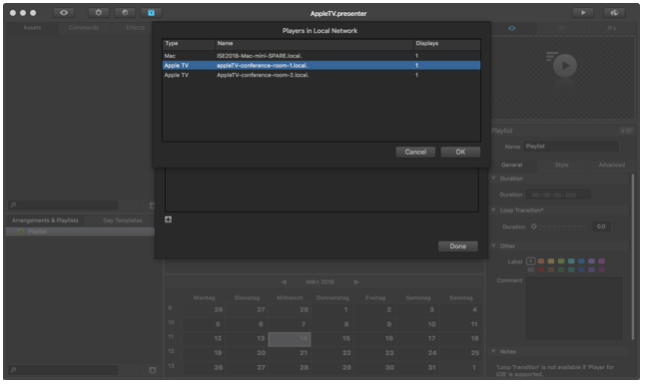Click the eye preview button in the toolbar
The image size is (645, 385).
(64, 13)
